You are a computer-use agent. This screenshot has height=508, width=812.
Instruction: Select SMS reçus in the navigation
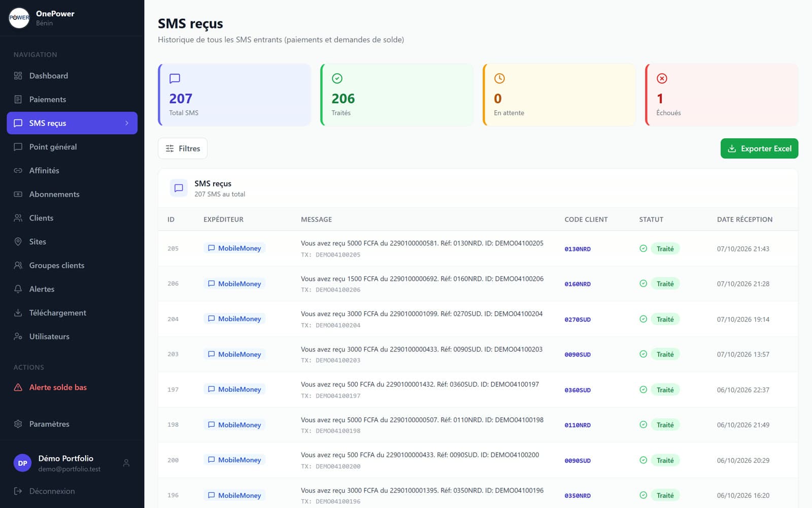(x=72, y=123)
